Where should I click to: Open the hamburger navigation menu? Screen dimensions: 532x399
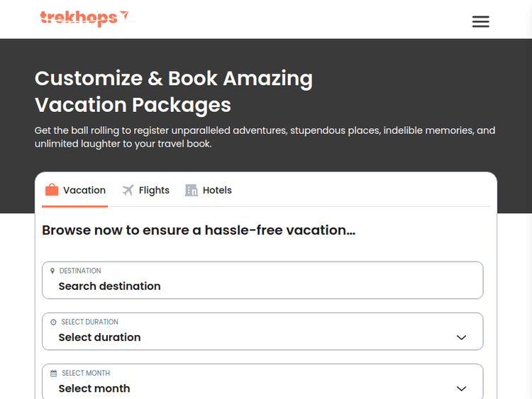(480, 21)
